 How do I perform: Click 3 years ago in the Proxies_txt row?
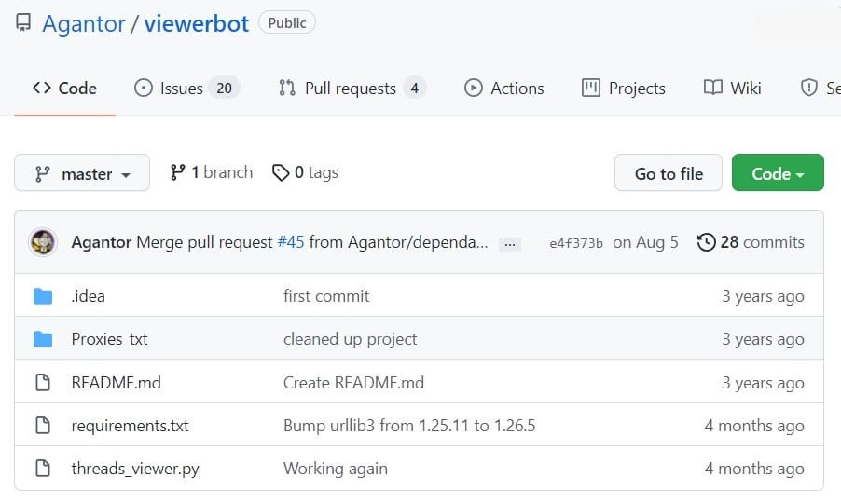point(763,339)
